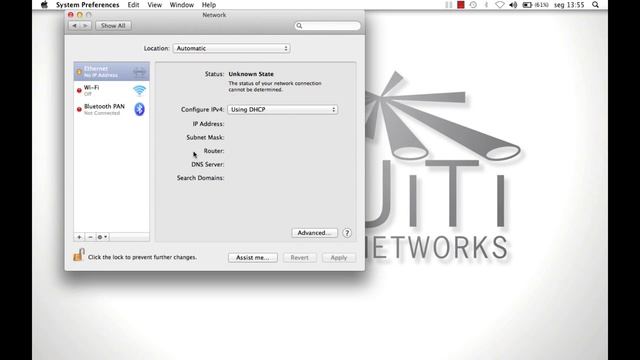Screen dimensions: 640x360
Task: Open the Apple menu
Action: 44,5
